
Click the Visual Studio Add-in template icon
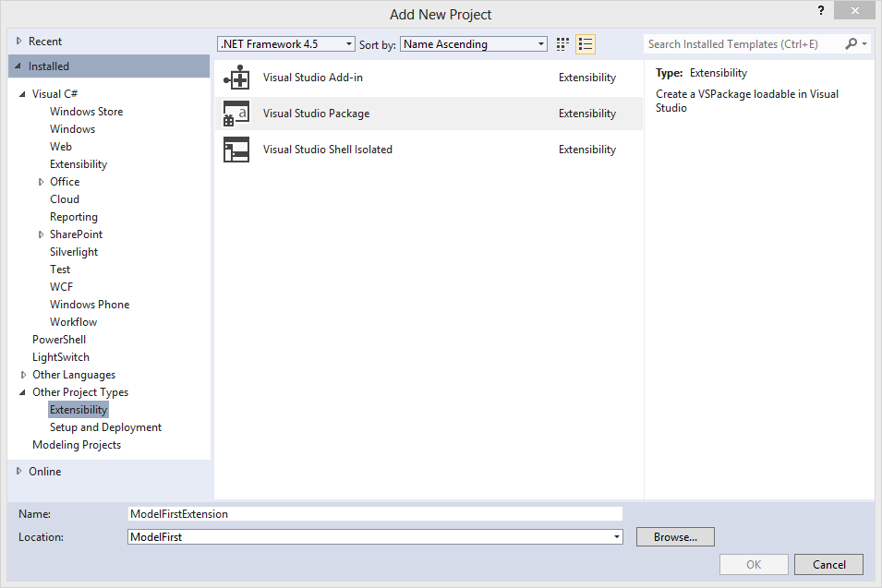tap(236, 78)
